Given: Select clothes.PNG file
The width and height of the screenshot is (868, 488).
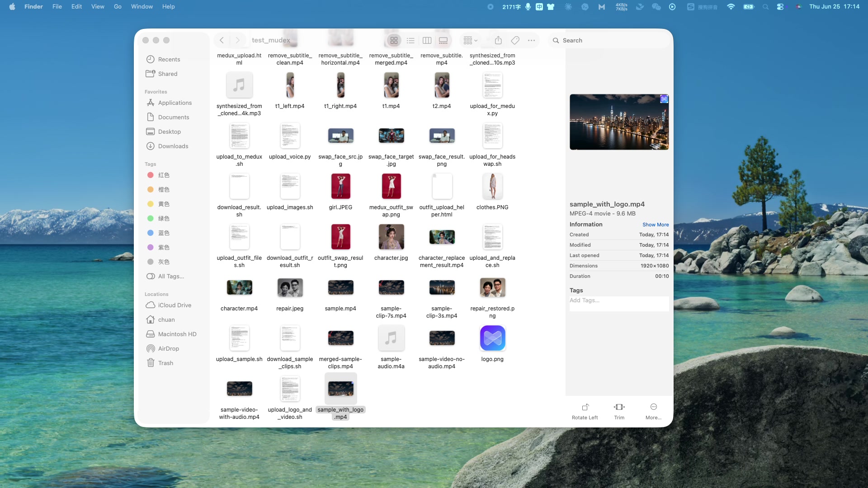Looking at the screenshot, I should tap(492, 186).
